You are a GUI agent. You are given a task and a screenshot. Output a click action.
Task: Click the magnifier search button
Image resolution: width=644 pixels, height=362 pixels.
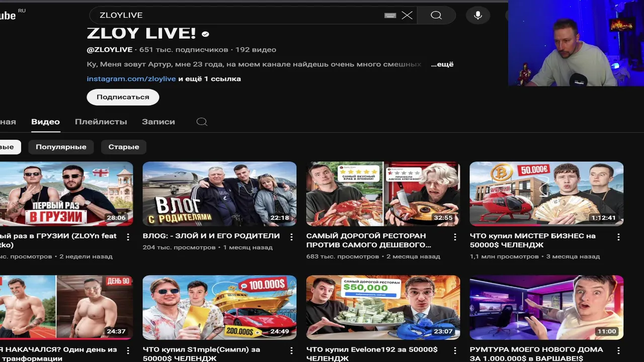436,15
